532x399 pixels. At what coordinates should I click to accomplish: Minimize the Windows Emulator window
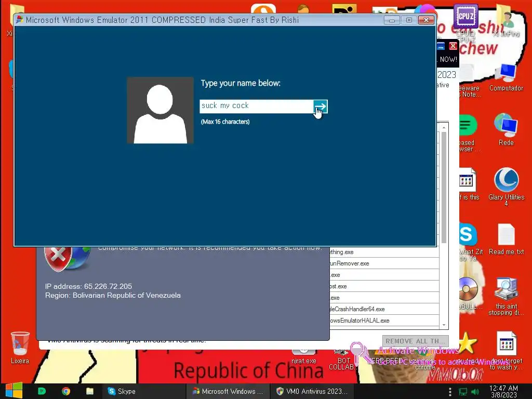point(392,20)
